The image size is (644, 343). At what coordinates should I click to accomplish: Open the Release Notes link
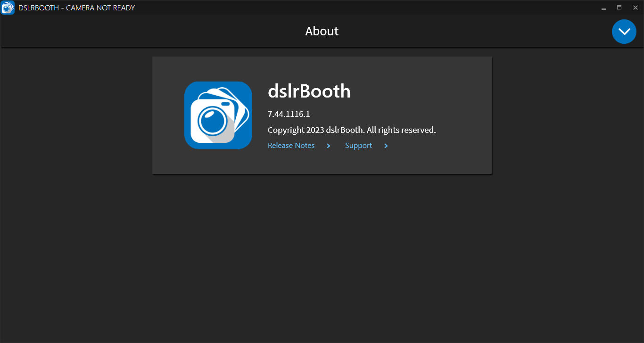291,146
